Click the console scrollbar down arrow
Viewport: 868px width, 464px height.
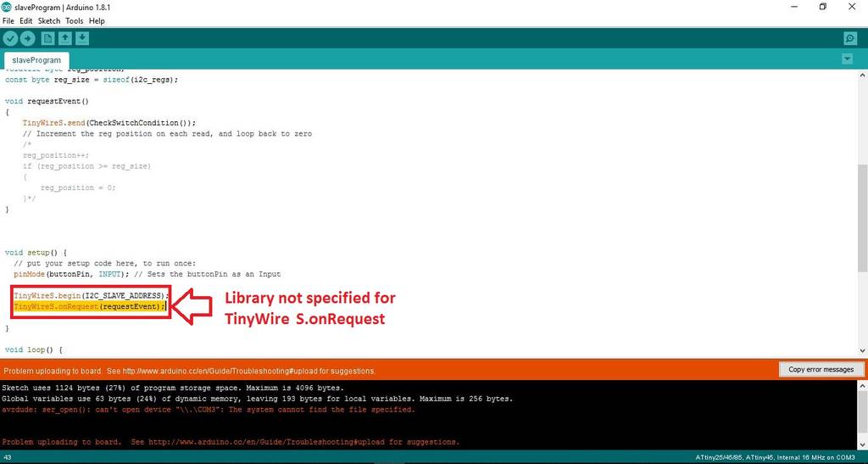pyautogui.click(x=862, y=446)
